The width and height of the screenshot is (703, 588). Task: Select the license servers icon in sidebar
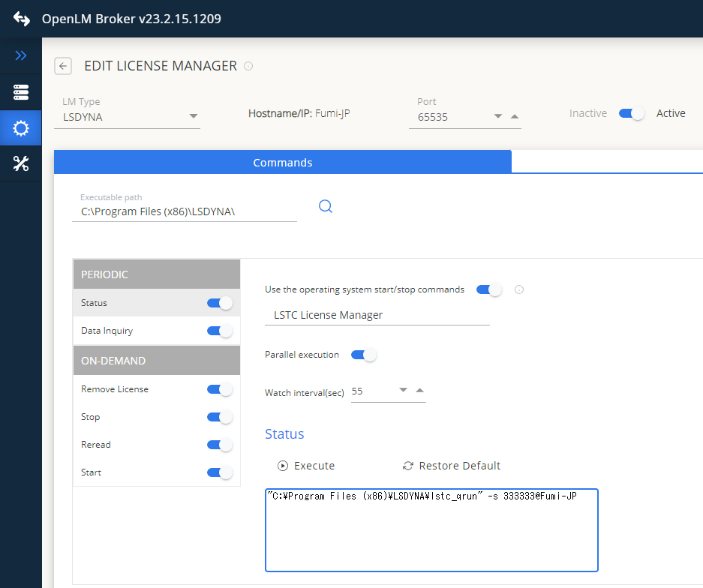[21, 91]
